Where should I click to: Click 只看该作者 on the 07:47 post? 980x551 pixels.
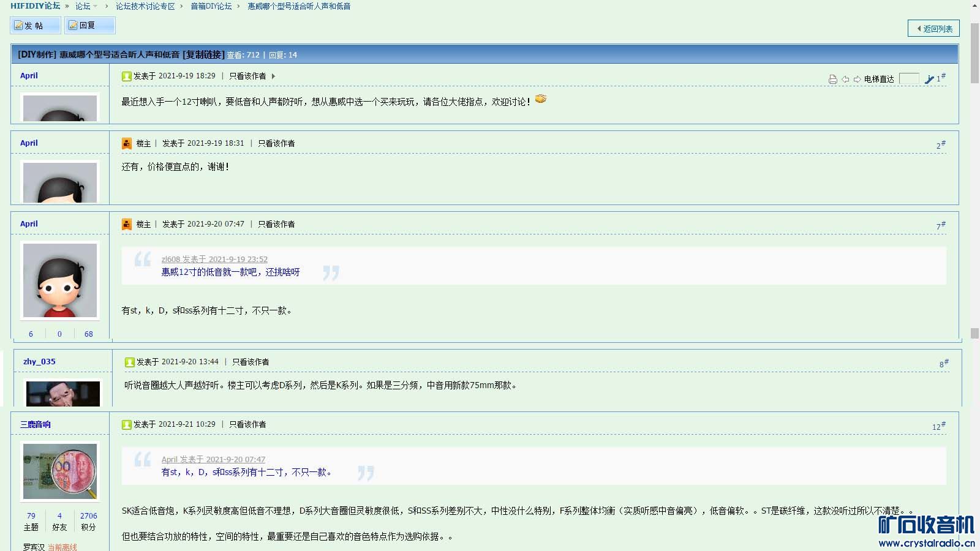point(276,224)
